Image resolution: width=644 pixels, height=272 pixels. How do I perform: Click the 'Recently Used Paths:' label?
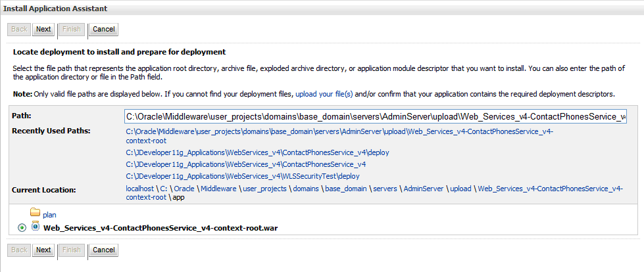pos(51,131)
